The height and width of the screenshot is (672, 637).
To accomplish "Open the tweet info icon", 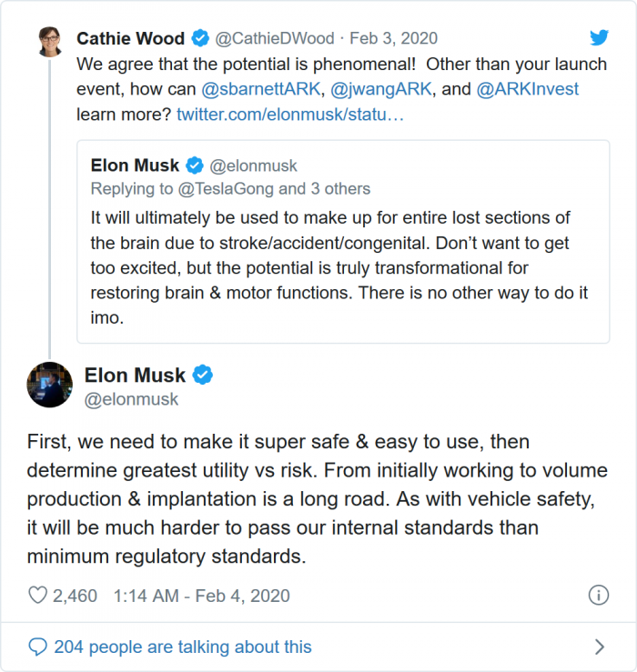I will pyautogui.click(x=598, y=596).
